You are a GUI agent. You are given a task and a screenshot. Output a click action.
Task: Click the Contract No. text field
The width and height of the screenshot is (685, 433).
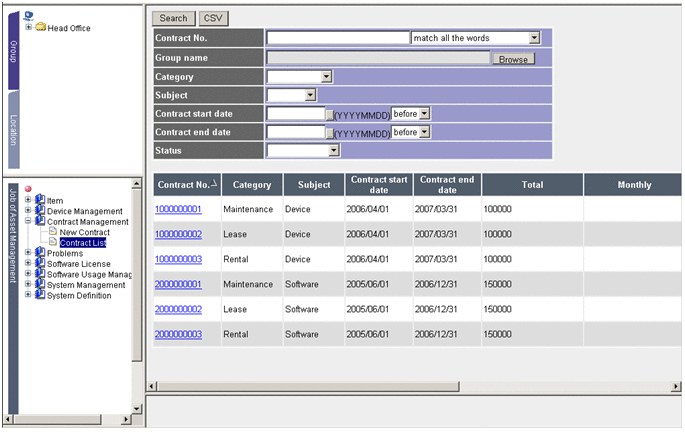point(338,38)
